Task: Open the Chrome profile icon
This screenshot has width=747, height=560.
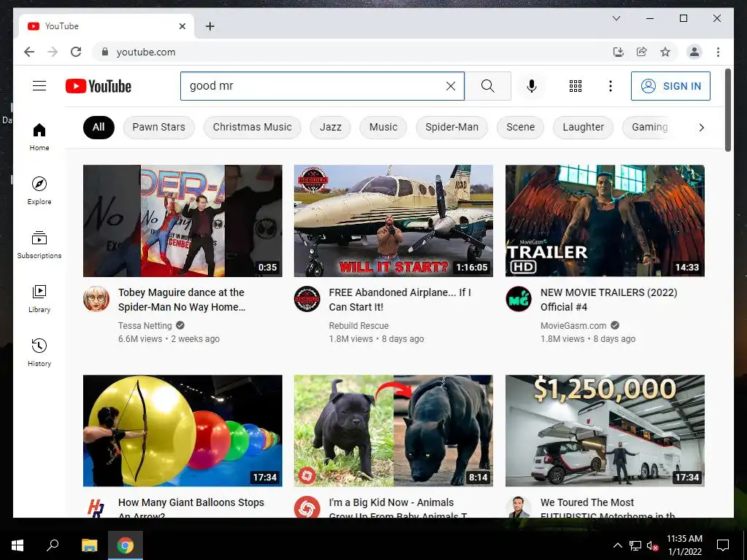Action: (694, 52)
